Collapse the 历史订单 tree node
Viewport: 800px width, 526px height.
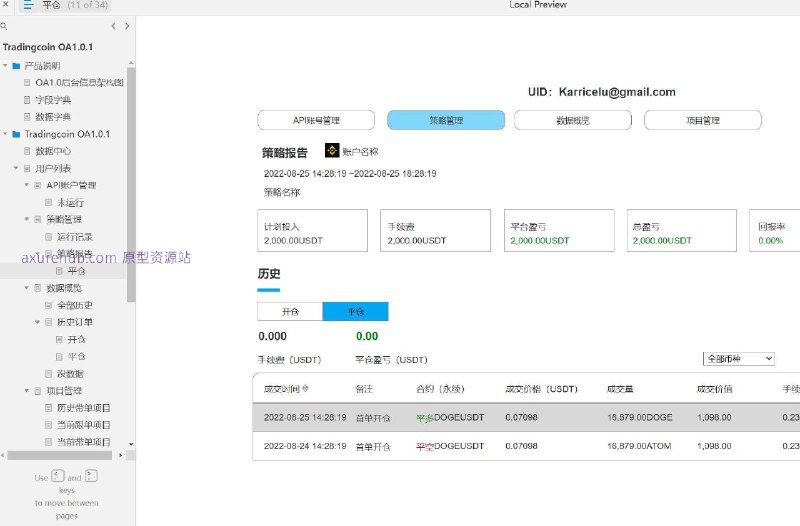[37, 322]
